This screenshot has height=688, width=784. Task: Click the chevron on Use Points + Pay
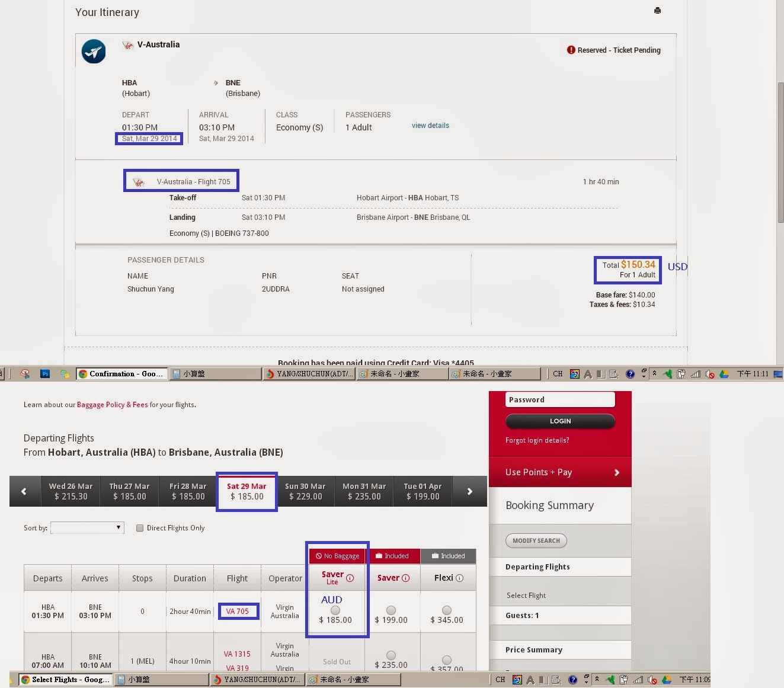(x=616, y=472)
